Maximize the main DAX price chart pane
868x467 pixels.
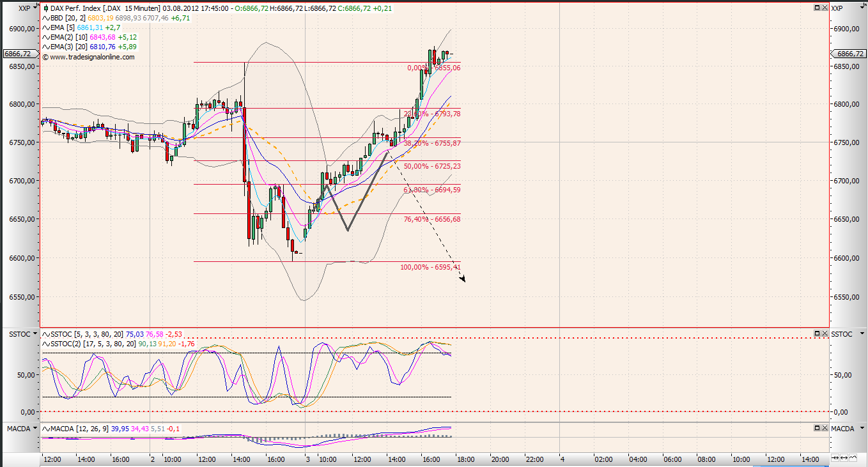click(816, 8)
